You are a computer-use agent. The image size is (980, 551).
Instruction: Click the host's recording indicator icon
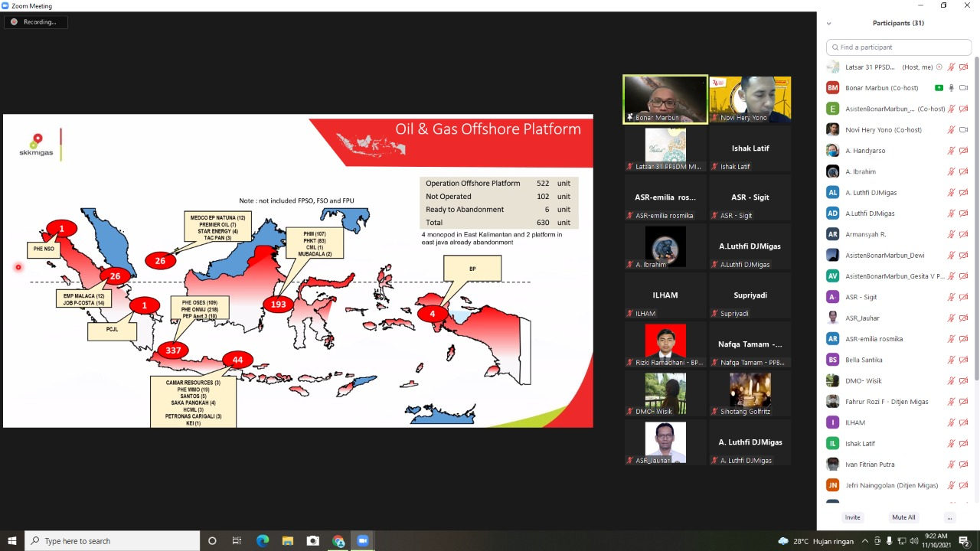(x=939, y=67)
